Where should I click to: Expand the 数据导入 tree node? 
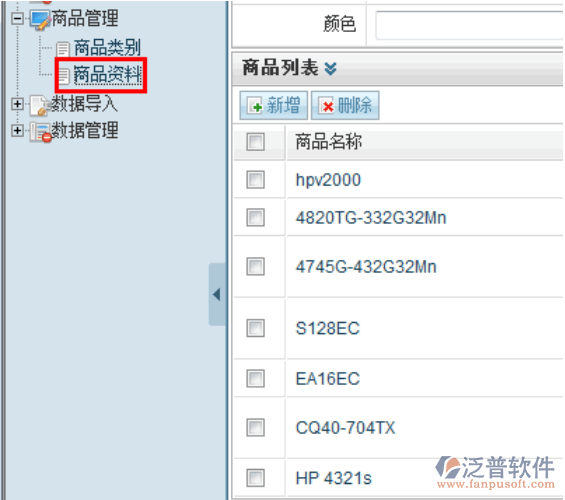coord(17,104)
